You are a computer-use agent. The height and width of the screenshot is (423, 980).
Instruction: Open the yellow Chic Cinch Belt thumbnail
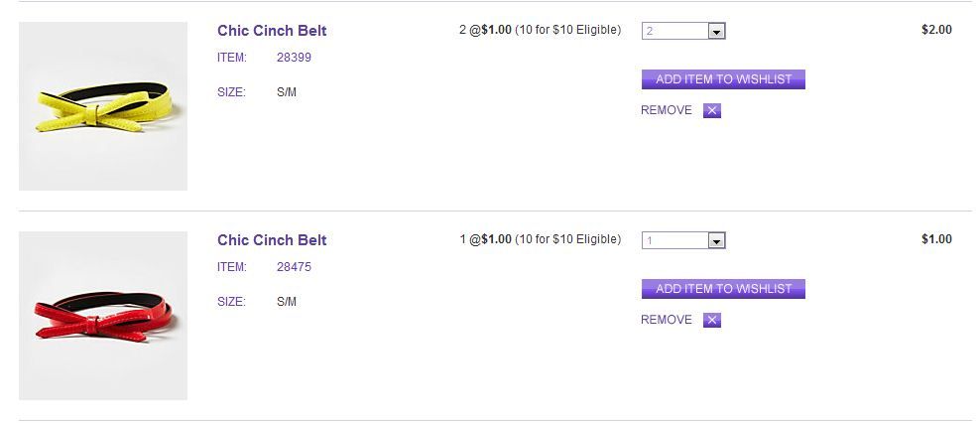103,106
